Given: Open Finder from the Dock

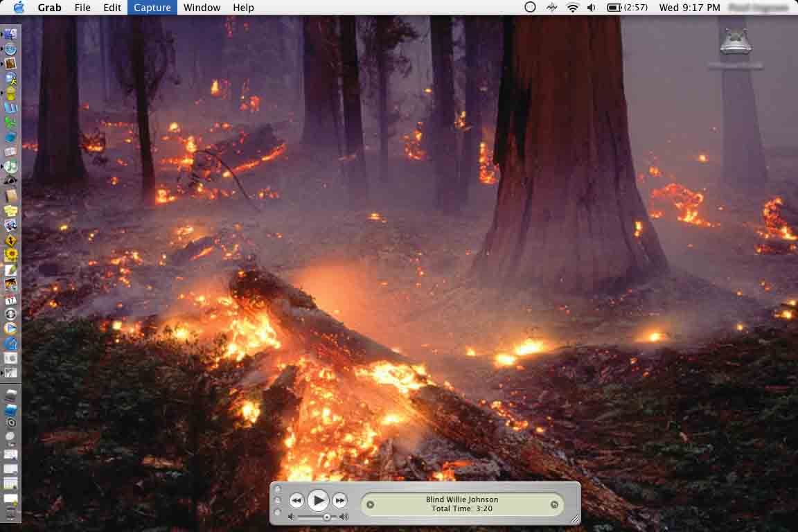Looking at the screenshot, I should point(10,34).
